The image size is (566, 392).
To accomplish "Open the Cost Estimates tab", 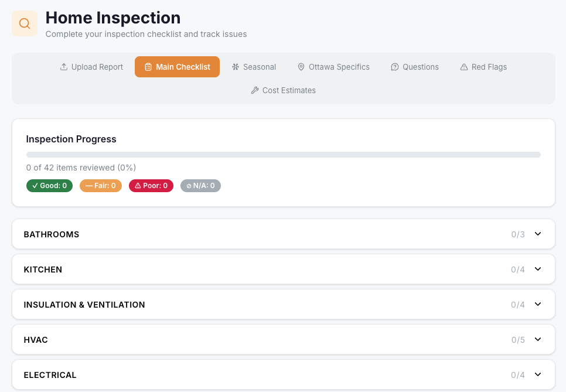I will point(283,90).
